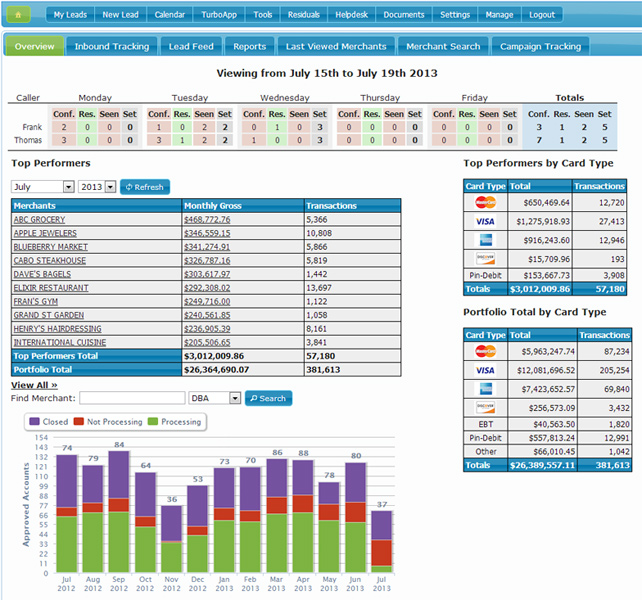Click Thomas in the caller table
Viewport: 642px width, 600px height.
point(28,140)
